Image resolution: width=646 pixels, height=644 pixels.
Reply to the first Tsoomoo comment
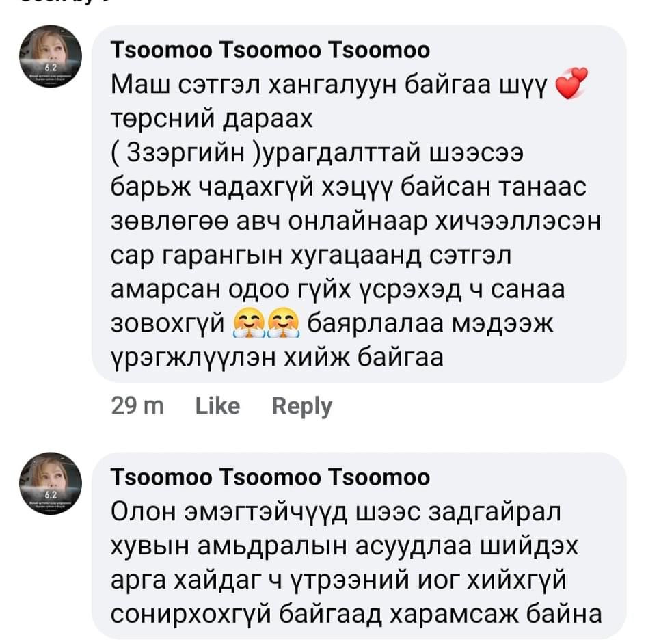point(301,406)
